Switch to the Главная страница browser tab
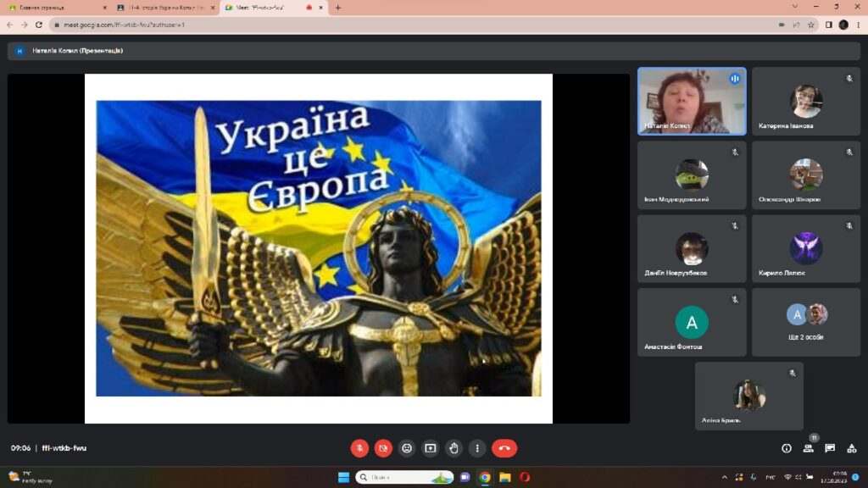The height and width of the screenshot is (488, 868). [x=55, y=8]
